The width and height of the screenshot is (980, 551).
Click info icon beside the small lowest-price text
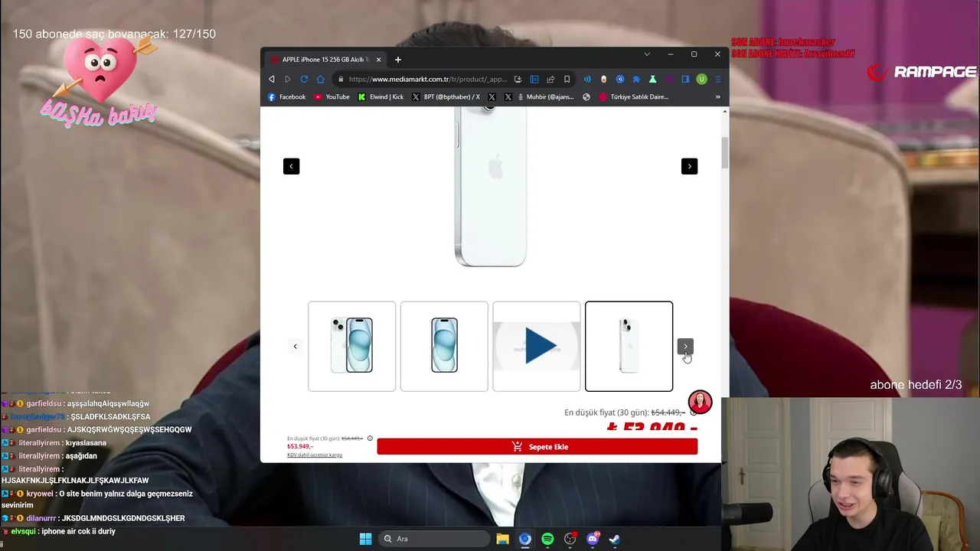pyautogui.click(x=370, y=439)
